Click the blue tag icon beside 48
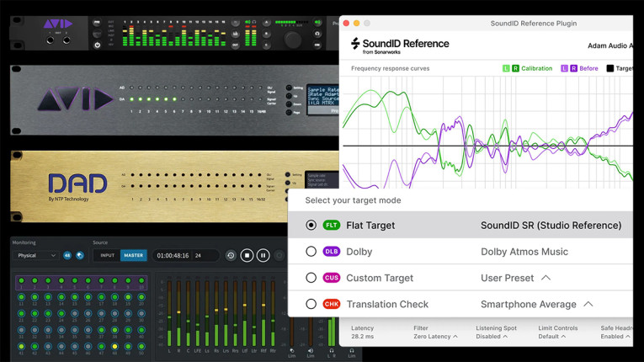This screenshot has width=644, height=362. click(x=80, y=256)
